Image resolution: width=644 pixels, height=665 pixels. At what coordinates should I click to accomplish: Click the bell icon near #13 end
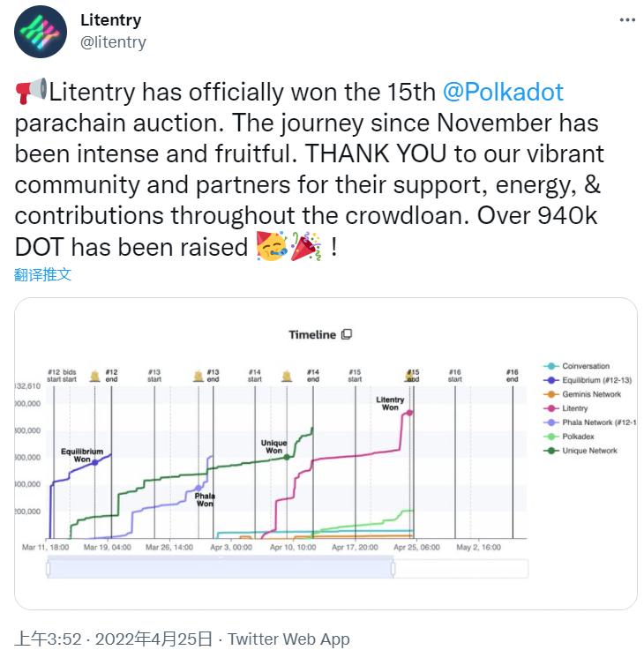click(x=198, y=376)
